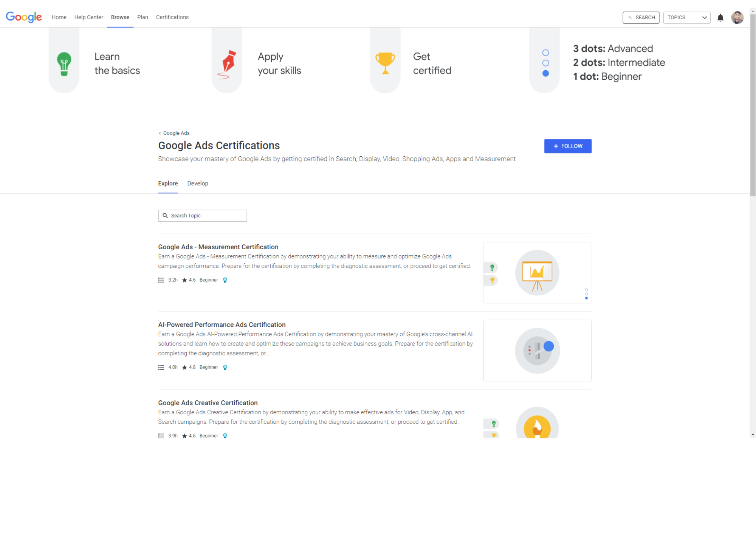Switch to the Develop tab

tap(198, 184)
